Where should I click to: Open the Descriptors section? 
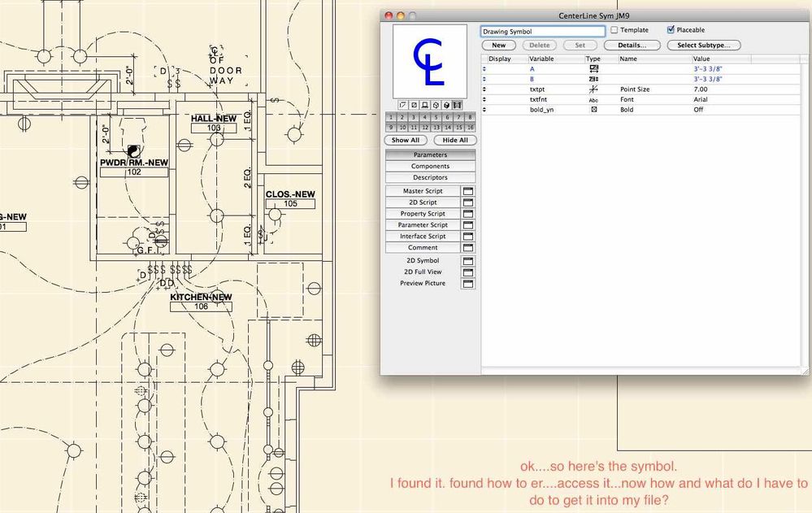point(430,177)
